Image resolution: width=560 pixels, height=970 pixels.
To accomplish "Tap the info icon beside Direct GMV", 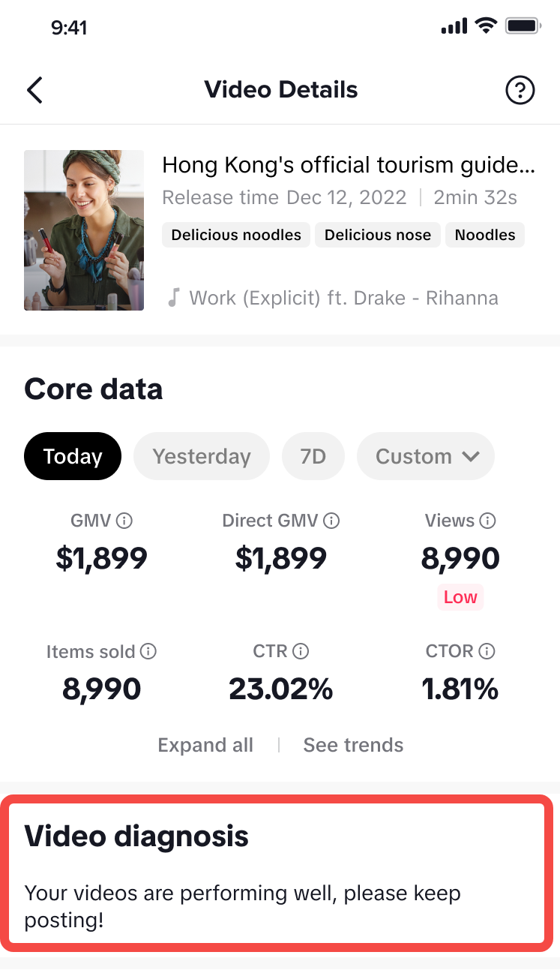I will coord(331,521).
